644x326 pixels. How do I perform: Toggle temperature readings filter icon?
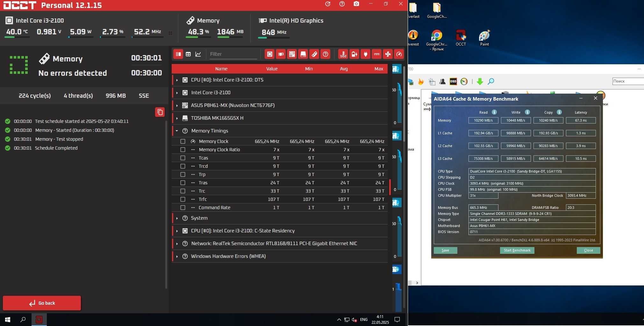point(343,54)
